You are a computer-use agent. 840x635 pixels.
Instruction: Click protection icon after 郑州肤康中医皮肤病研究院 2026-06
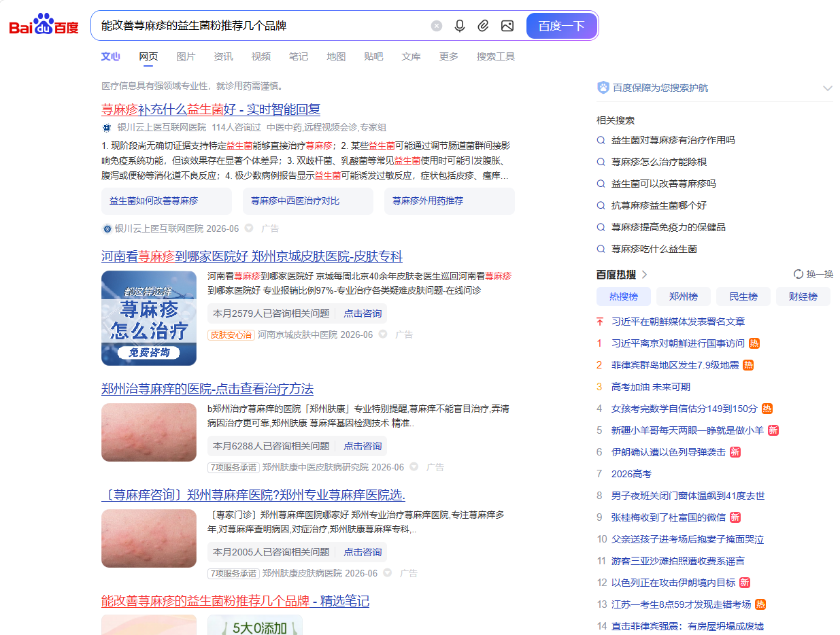[414, 467]
